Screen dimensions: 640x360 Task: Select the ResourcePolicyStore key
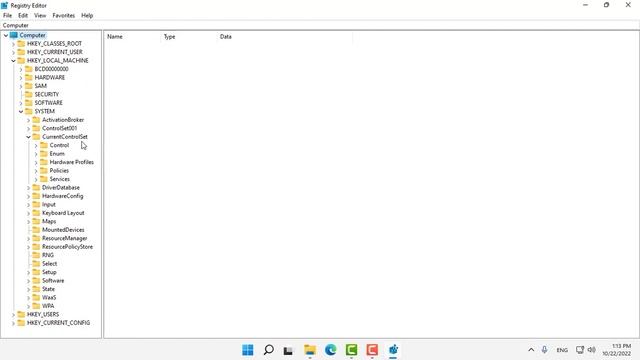point(67,247)
